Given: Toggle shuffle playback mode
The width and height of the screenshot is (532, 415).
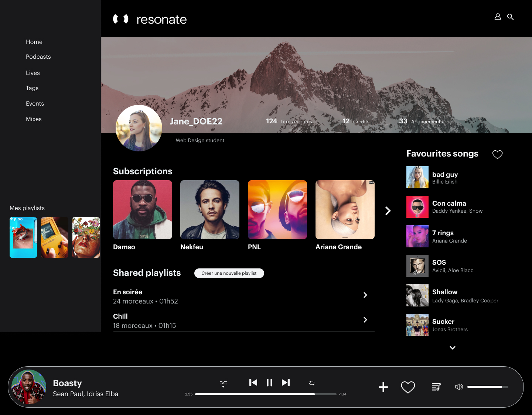Looking at the screenshot, I should click(223, 383).
